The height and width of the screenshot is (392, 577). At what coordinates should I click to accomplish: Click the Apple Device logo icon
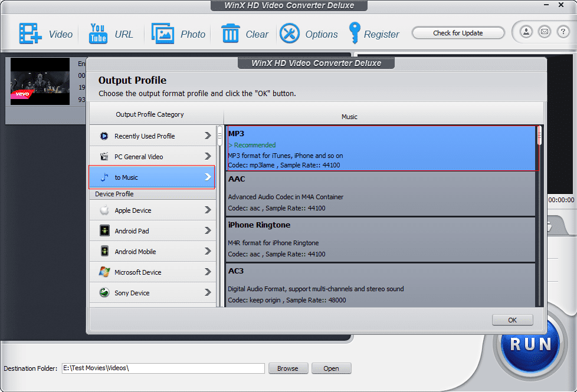tap(104, 210)
